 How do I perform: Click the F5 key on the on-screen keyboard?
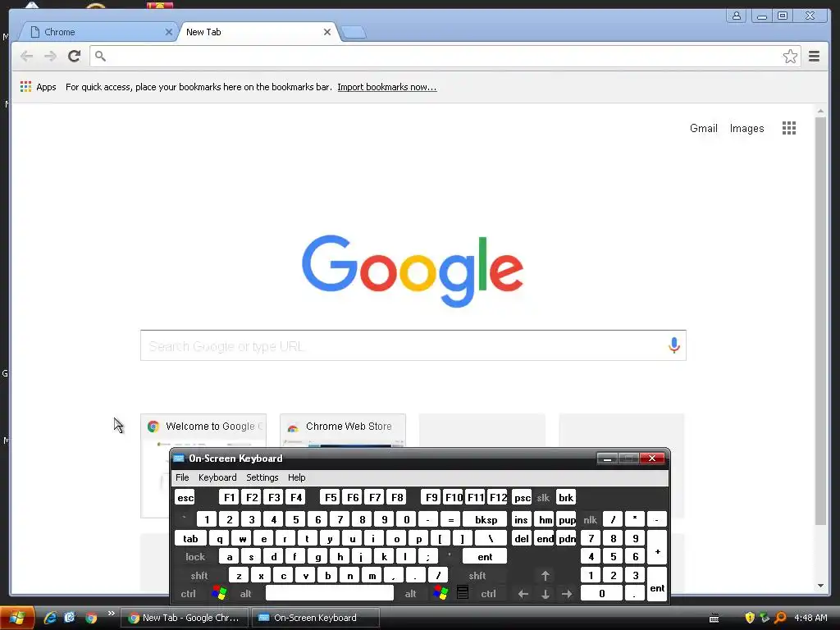(331, 498)
